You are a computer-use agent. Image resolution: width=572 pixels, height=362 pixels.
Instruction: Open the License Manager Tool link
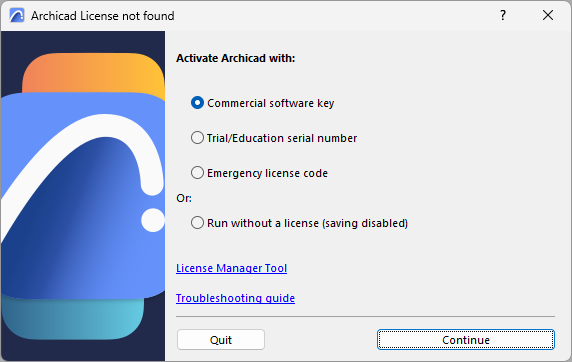(231, 268)
